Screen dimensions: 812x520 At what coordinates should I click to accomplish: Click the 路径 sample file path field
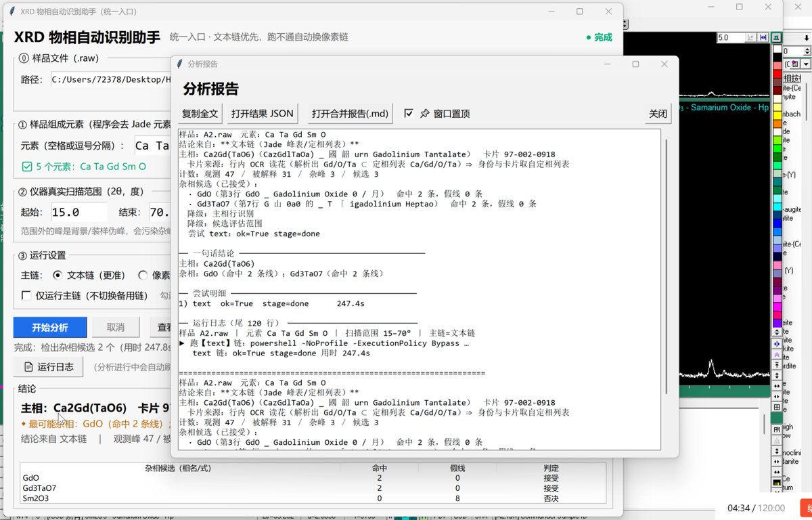[110, 80]
